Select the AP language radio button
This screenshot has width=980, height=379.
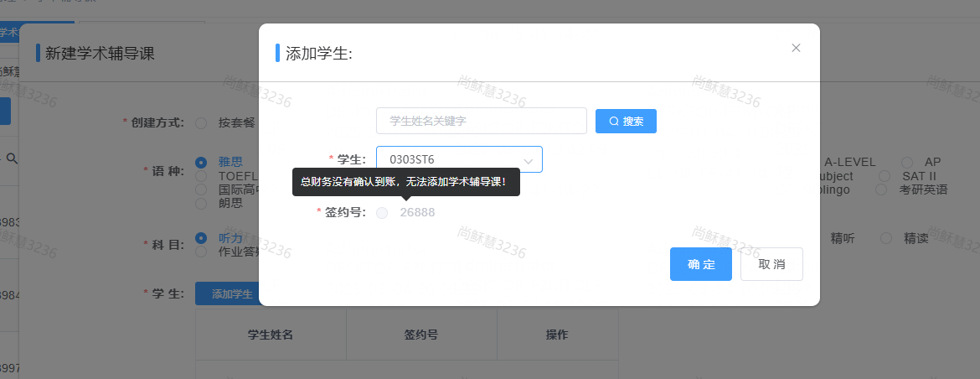[907, 162]
